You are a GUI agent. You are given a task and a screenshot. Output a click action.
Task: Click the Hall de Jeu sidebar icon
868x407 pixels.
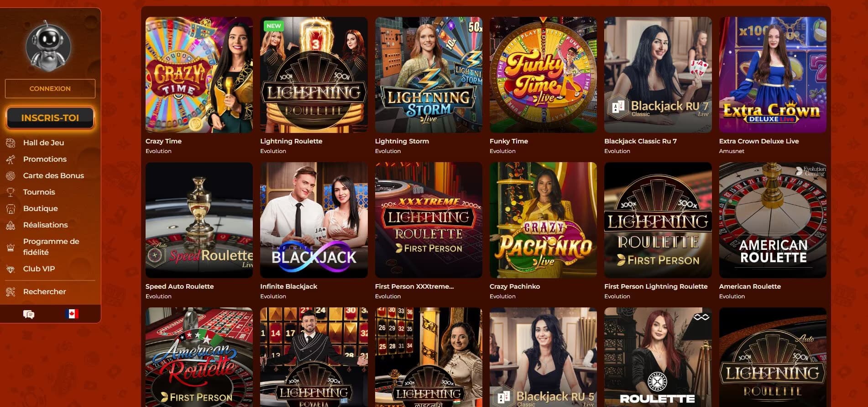tap(10, 143)
